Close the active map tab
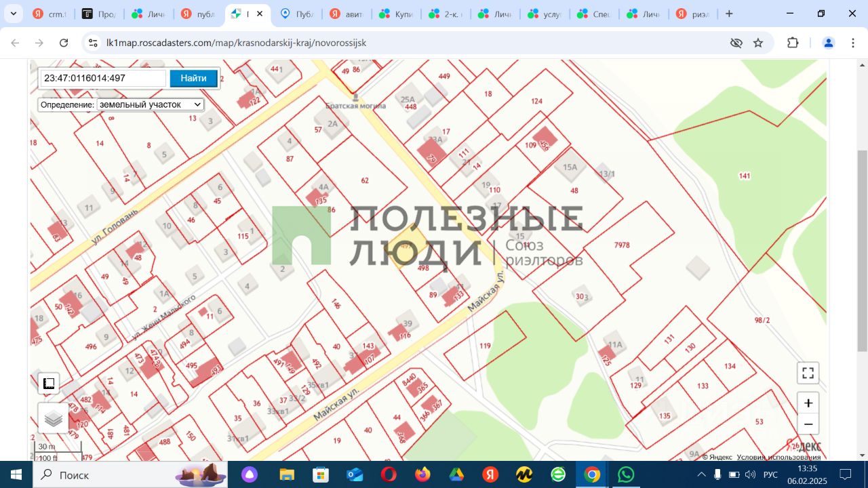868x488 pixels. (x=260, y=14)
